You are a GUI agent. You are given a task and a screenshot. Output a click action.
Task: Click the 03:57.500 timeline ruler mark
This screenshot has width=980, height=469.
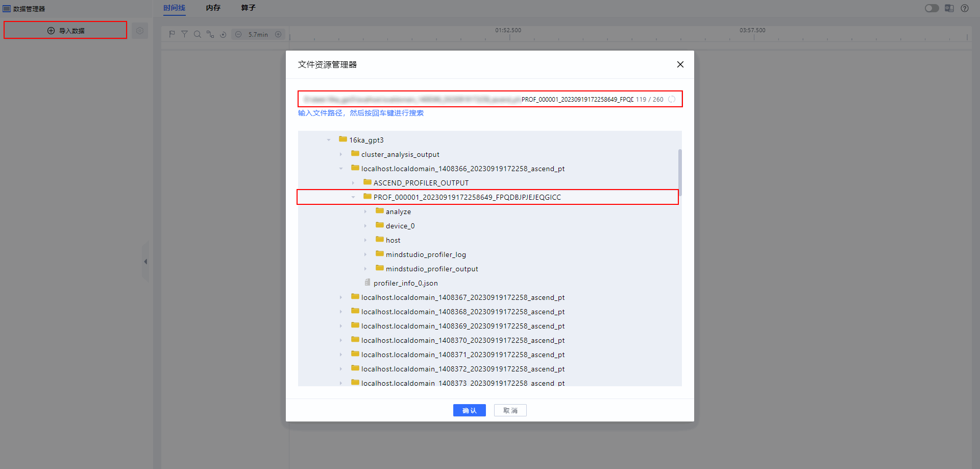[752, 30]
